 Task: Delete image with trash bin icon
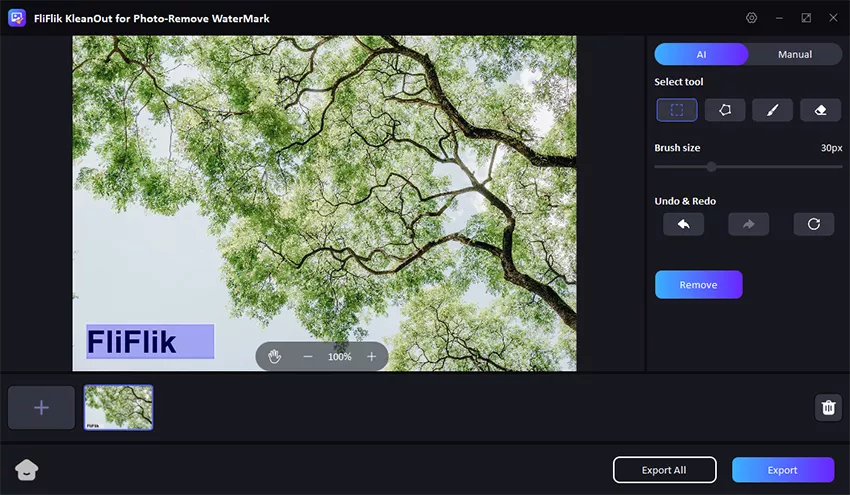pyautogui.click(x=828, y=407)
